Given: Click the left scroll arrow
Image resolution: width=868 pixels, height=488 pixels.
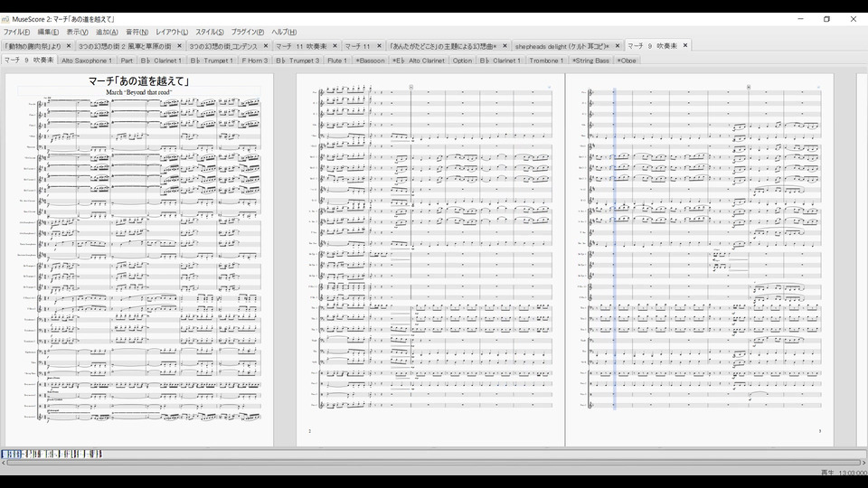Looking at the screenshot, I should click(4, 463).
